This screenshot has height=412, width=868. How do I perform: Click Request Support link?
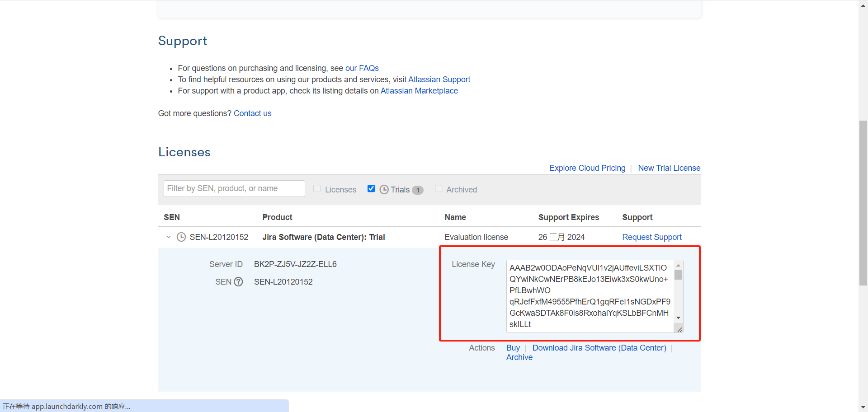(x=651, y=237)
